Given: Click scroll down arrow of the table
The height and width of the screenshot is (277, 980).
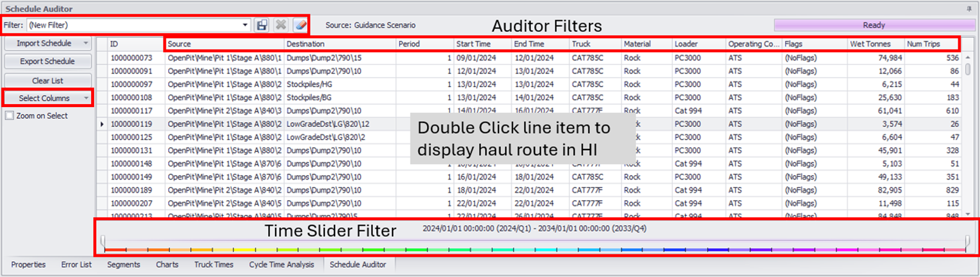Looking at the screenshot, I should point(968,214).
